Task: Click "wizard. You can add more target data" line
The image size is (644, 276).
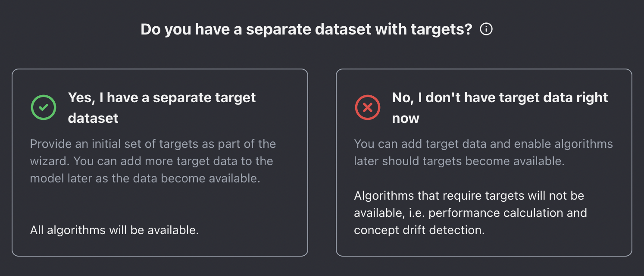Action: tap(151, 161)
